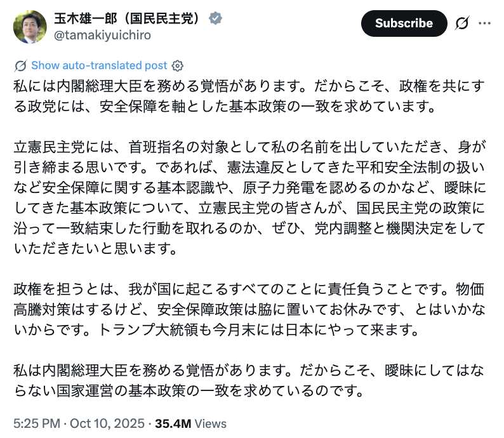
Task: Click the Subscribe button
Action: tap(404, 23)
